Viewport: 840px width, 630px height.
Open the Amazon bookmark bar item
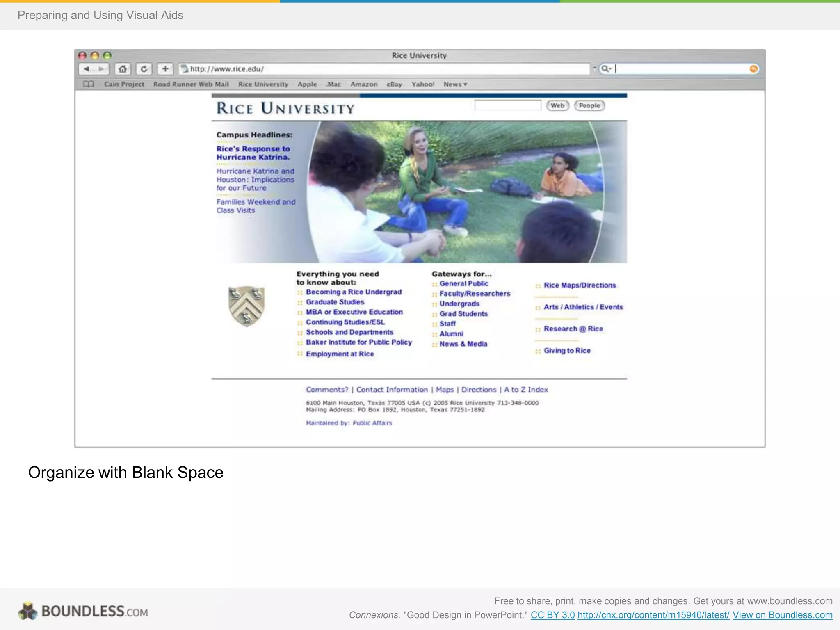click(x=364, y=84)
